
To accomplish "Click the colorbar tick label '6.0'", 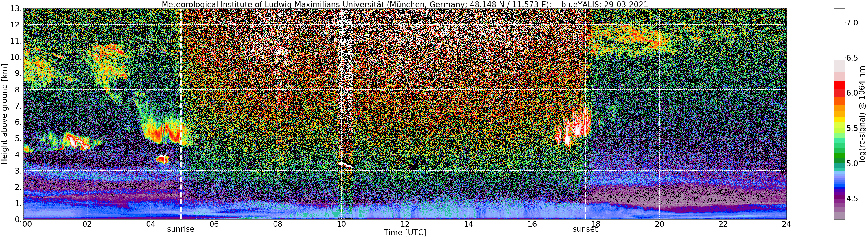I will [852, 93].
